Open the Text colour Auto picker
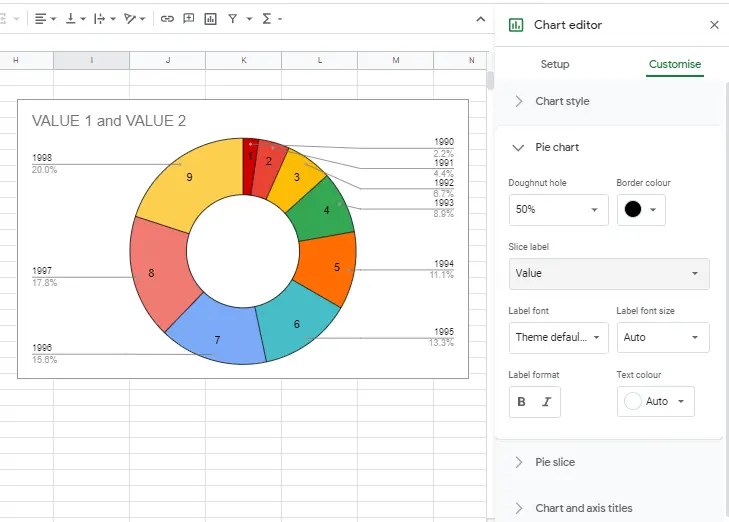Screen dimensions: 729x522 (656, 401)
